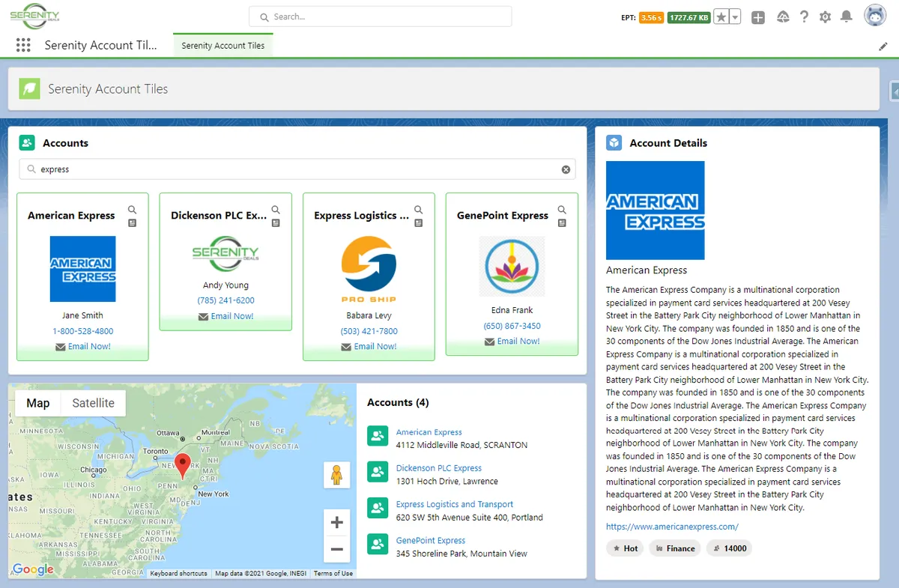Switch map to Map view

tap(38, 403)
